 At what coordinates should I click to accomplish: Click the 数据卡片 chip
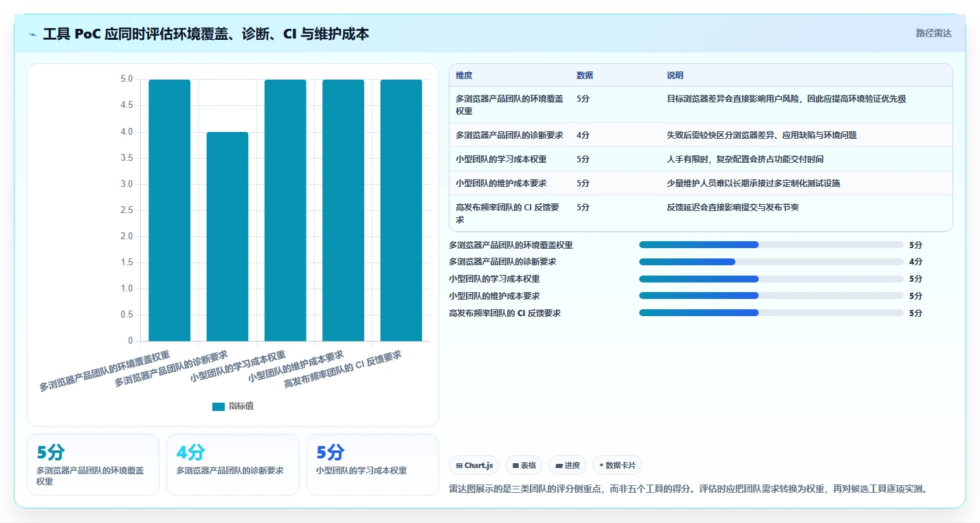pos(617,465)
